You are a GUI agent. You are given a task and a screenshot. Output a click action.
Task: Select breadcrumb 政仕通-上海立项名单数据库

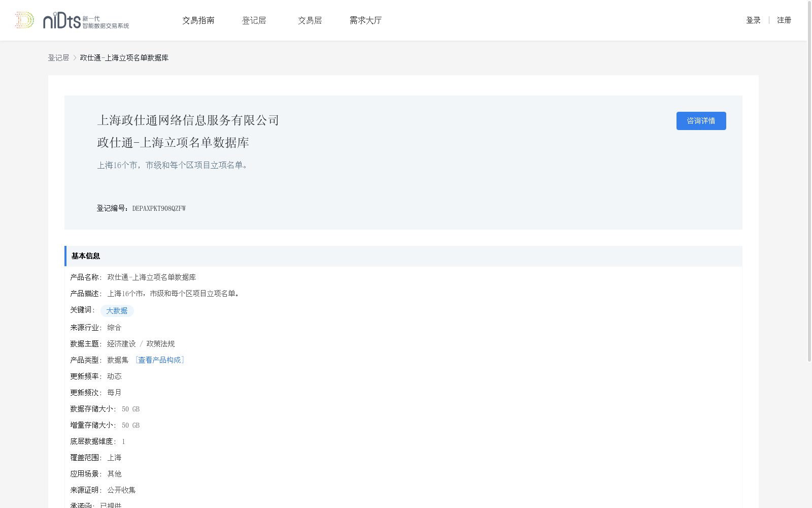coord(124,58)
